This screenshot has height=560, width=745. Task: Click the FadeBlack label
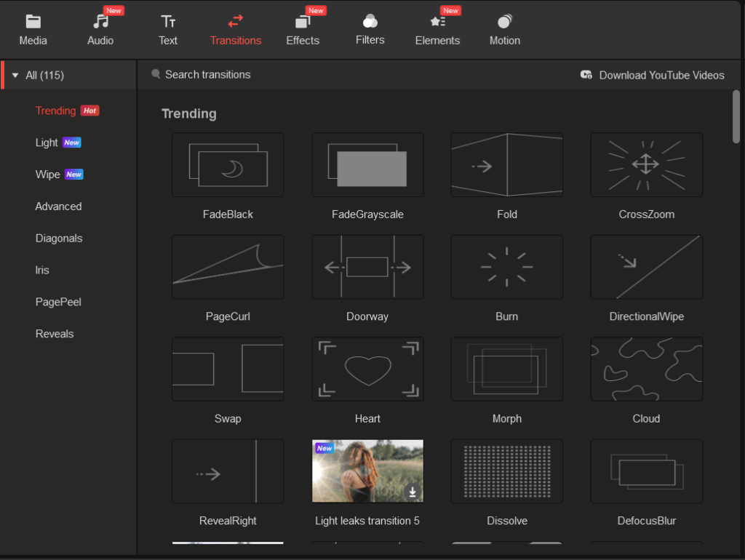[228, 215]
